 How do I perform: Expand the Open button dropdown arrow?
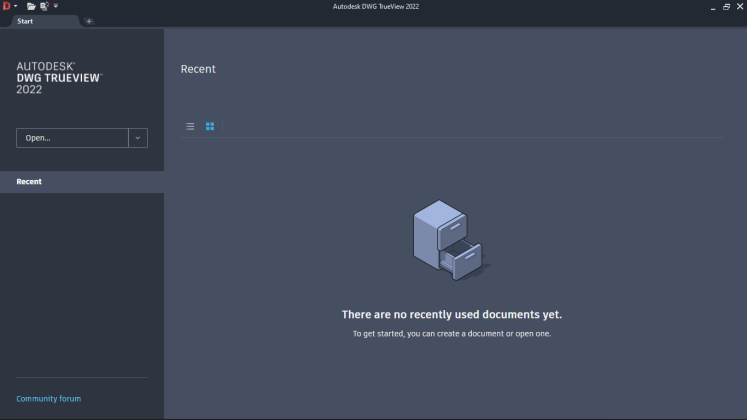[x=138, y=138]
